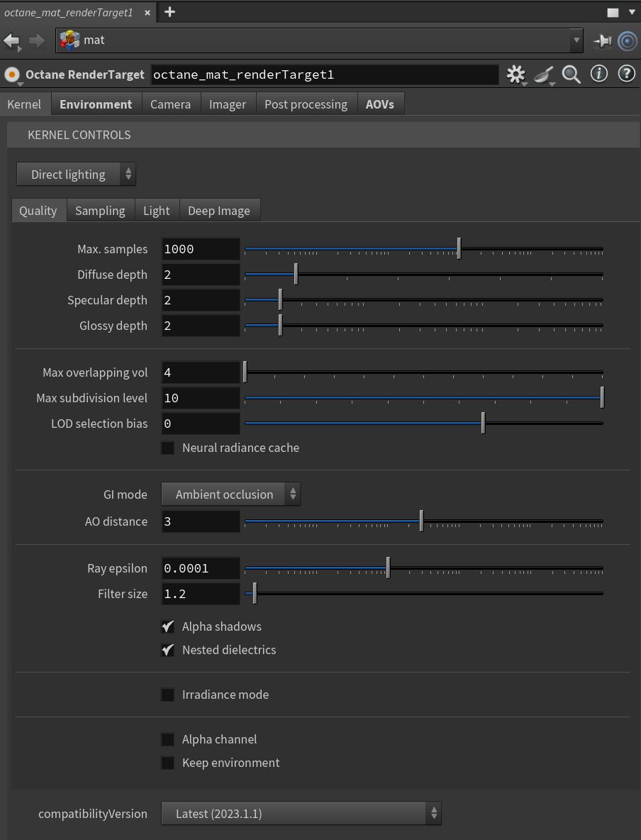Open the Sampling sub-tab
641x840 pixels.
(100, 211)
